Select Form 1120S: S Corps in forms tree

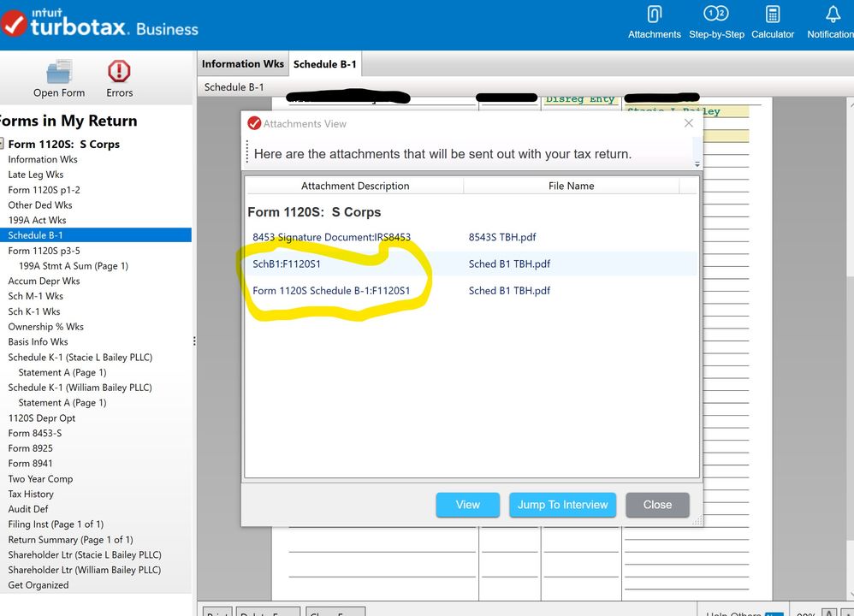pos(63,144)
